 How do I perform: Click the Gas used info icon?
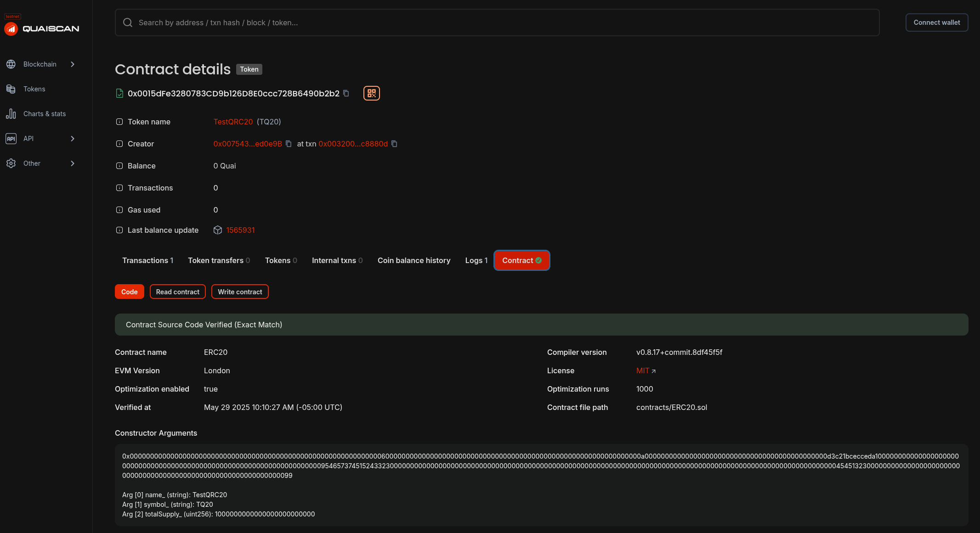[x=119, y=210]
